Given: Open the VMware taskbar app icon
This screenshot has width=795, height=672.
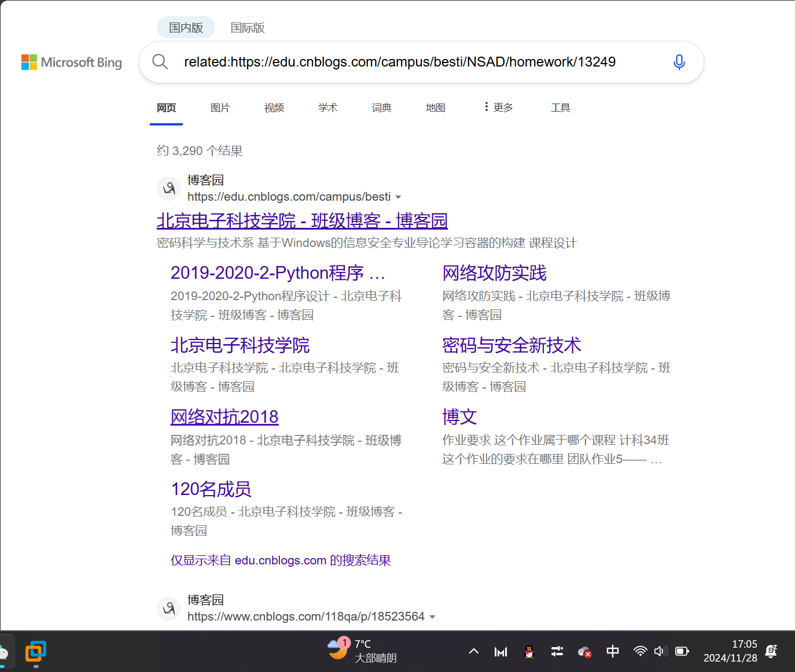Looking at the screenshot, I should tap(36, 652).
